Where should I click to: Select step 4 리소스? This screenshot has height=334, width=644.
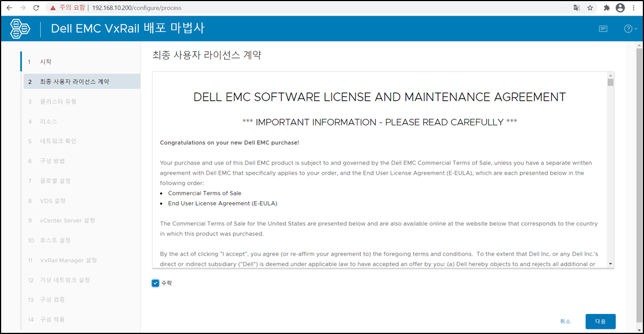click(x=81, y=121)
